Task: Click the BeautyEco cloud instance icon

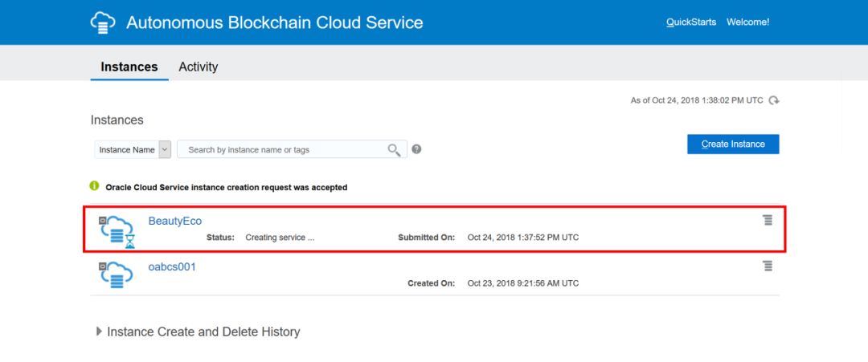Action: [x=116, y=230]
